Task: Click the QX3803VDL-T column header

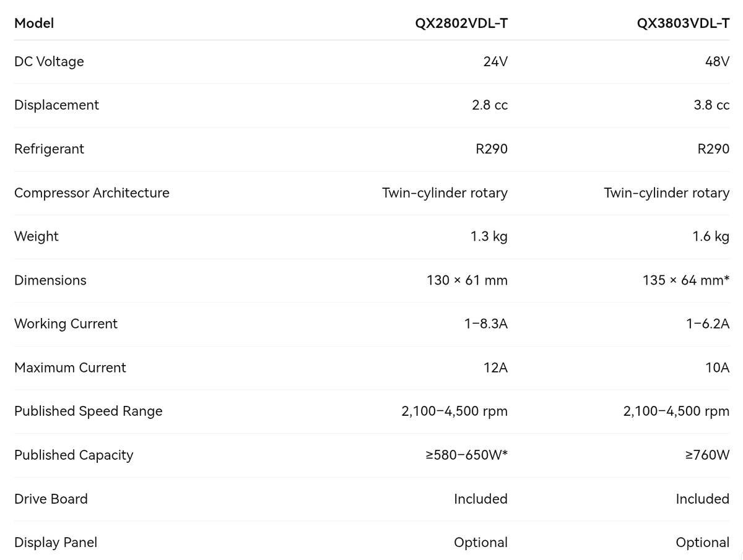Action: [x=683, y=24]
